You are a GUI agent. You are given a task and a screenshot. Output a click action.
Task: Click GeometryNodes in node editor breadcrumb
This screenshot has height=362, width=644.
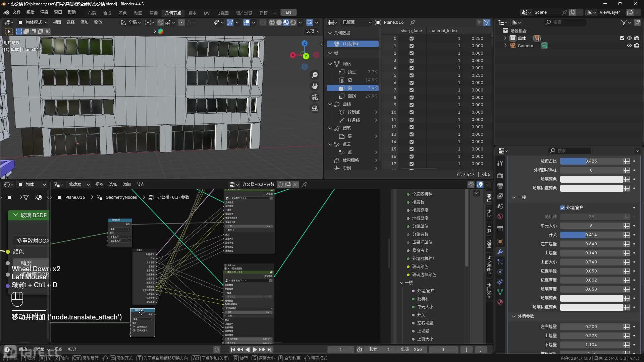[121, 197]
